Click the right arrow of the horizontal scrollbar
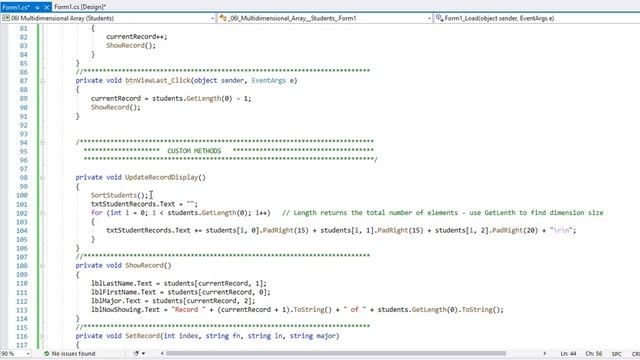Viewport: 640px width, 360px height. pyautogui.click(x=544, y=353)
